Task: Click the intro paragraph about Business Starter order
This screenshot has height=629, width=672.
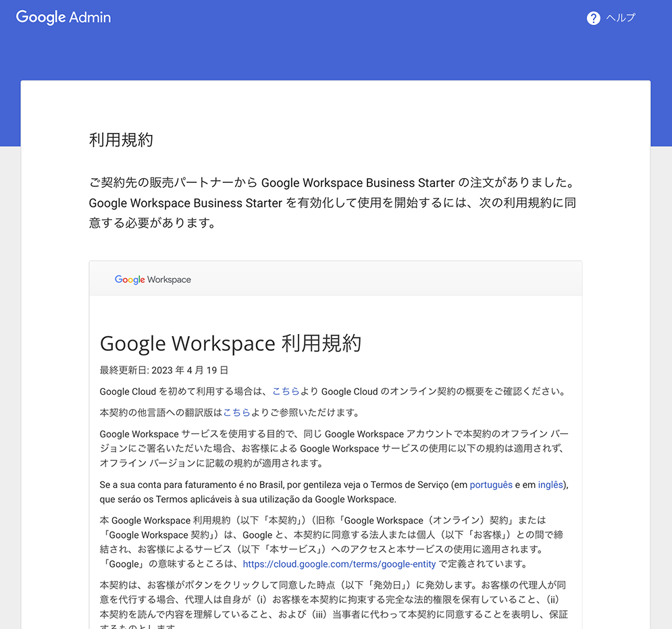Action: [x=332, y=202]
